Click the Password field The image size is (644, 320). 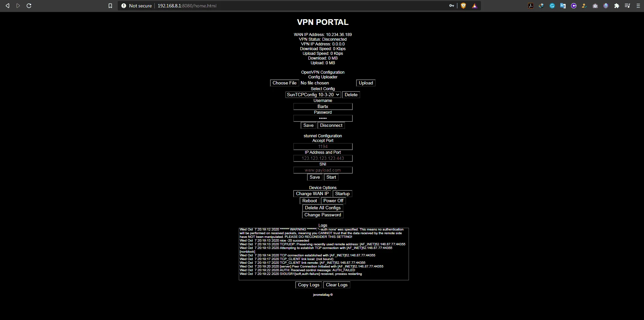323,118
